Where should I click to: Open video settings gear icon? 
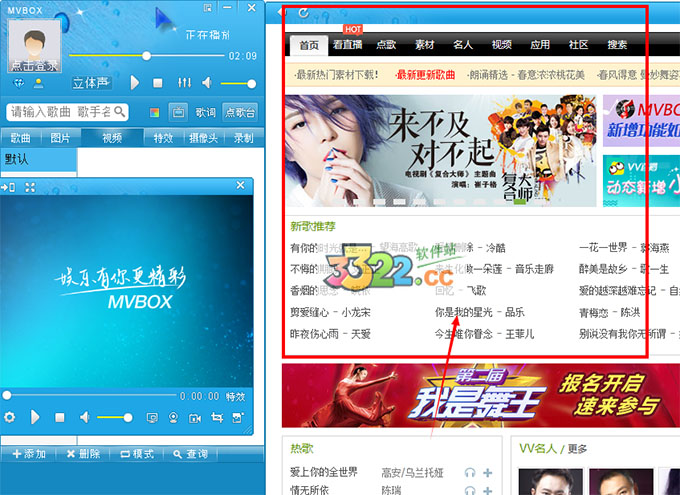tap(9, 417)
